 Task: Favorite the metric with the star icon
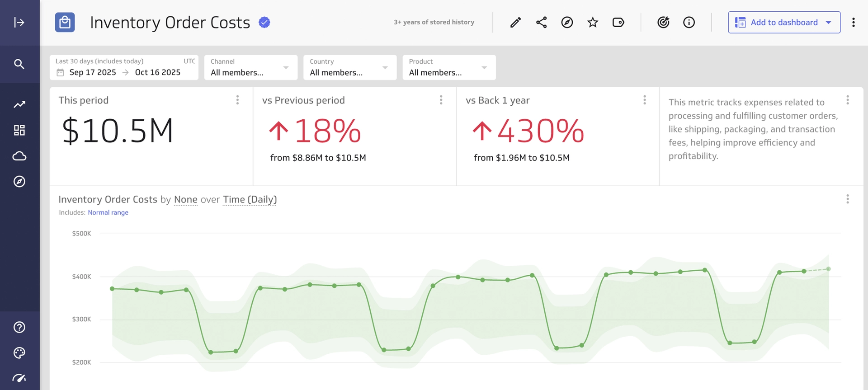point(593,22)
